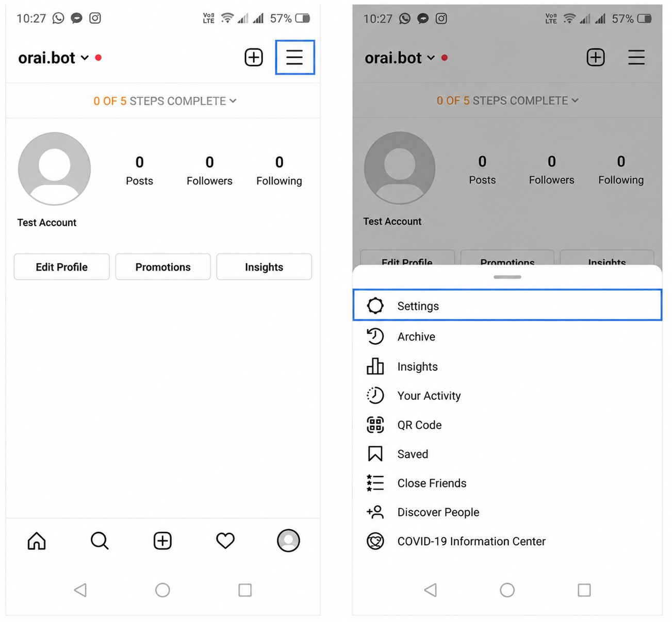Select the profile avatar tab in bottom navigation
Viewport: 672px width, 622px height.
click(288, 541)
